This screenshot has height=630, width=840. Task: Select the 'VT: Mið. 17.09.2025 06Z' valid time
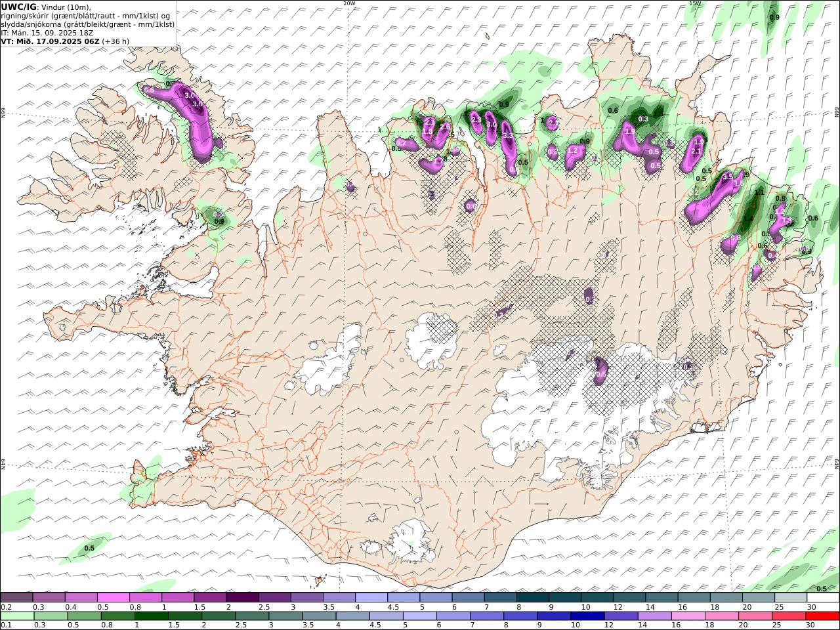coord(51,41)
